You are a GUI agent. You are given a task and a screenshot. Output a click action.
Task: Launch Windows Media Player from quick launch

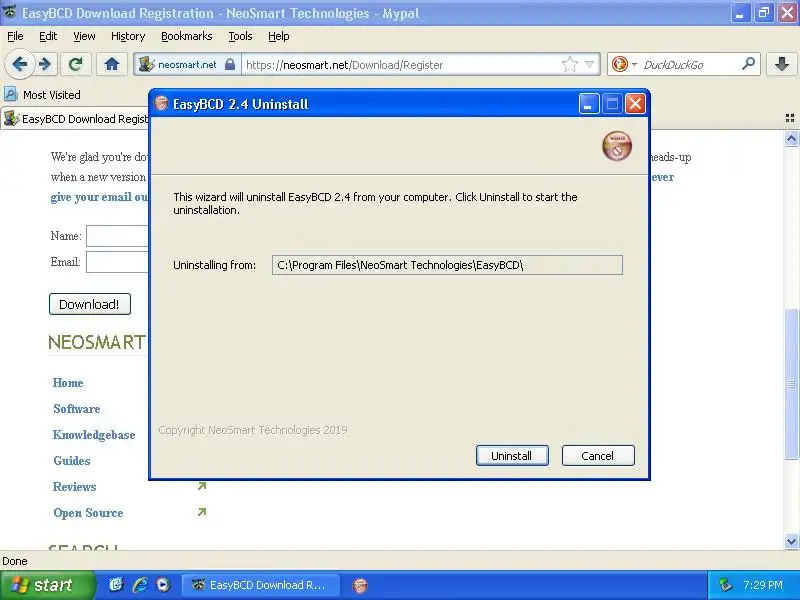[163, 585]
